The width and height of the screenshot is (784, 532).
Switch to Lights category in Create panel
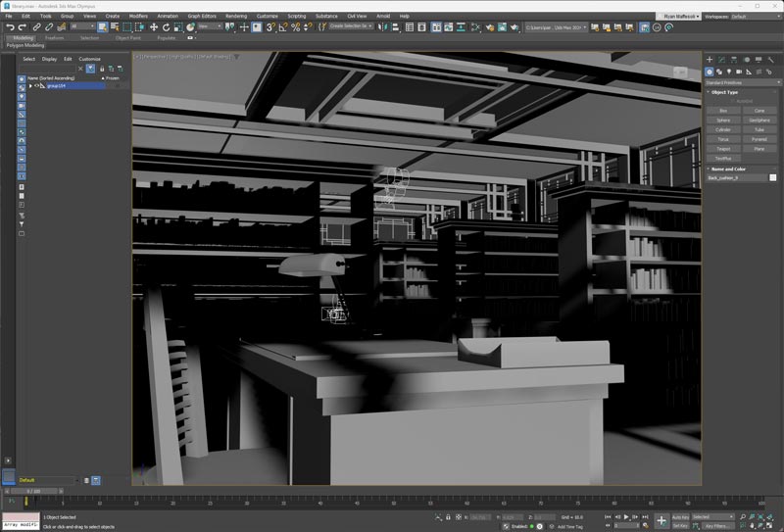coord(730,72)
